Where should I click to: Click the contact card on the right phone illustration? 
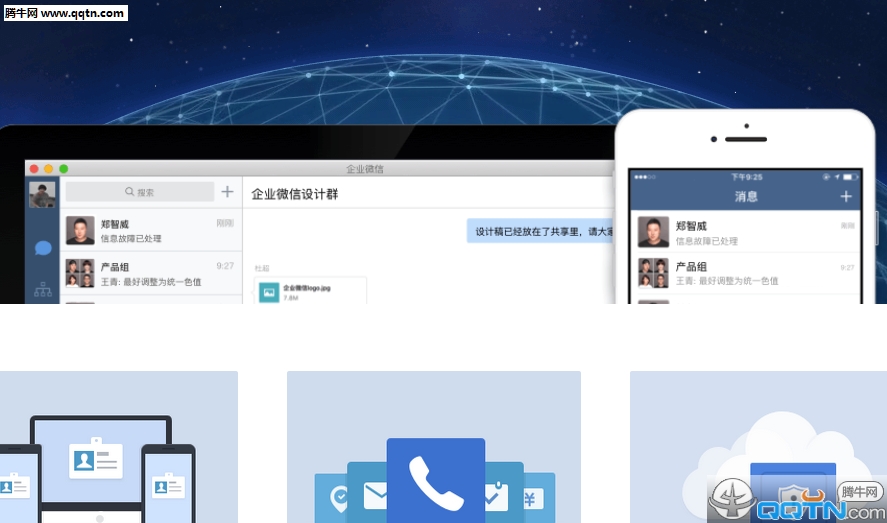click(168, 486)
